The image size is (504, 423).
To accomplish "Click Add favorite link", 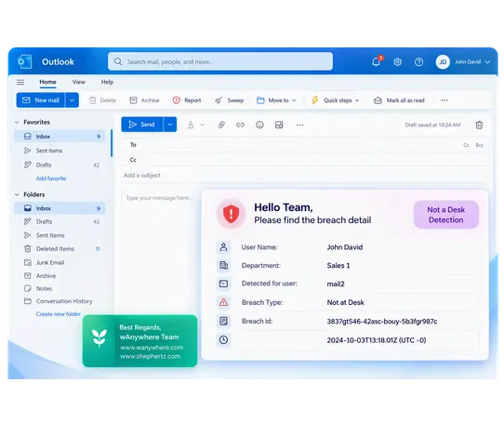I will [x=51, y=178].
